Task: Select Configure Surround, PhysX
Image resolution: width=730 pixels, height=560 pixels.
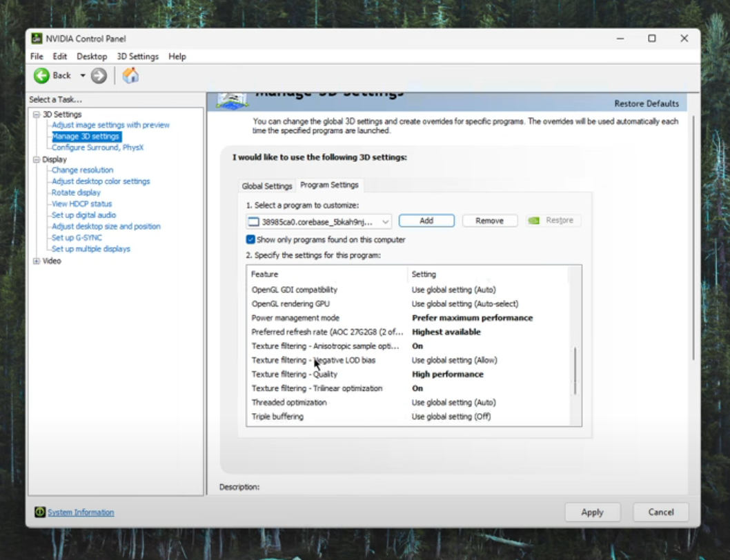Action: click(98, 147)
